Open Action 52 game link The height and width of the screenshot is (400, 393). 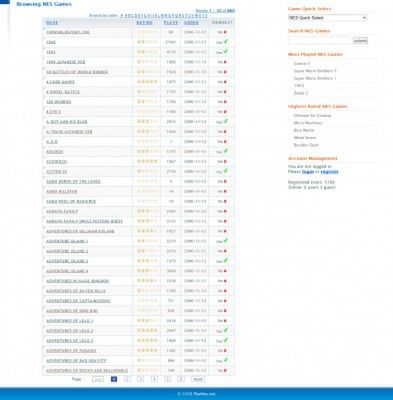pos(56,172)
